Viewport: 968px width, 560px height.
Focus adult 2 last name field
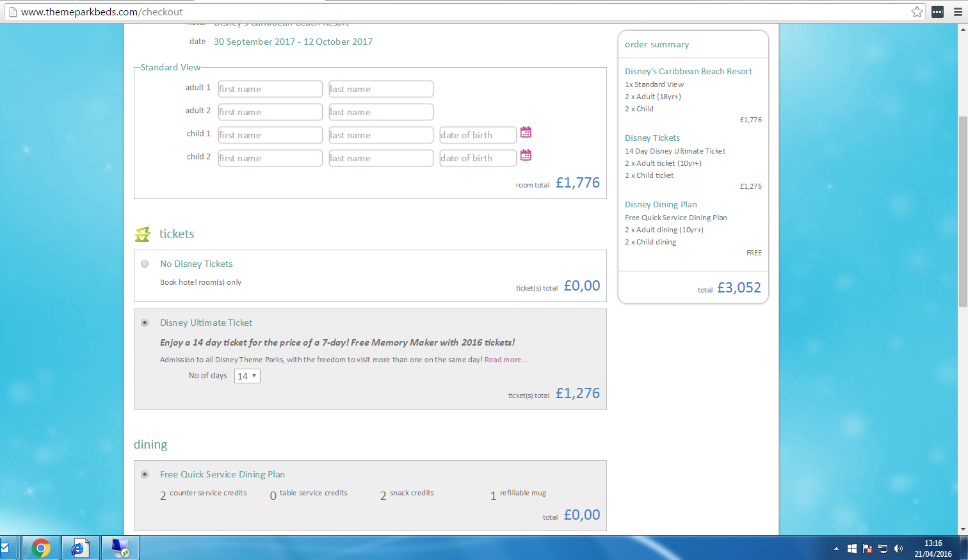tap(381, 112)
